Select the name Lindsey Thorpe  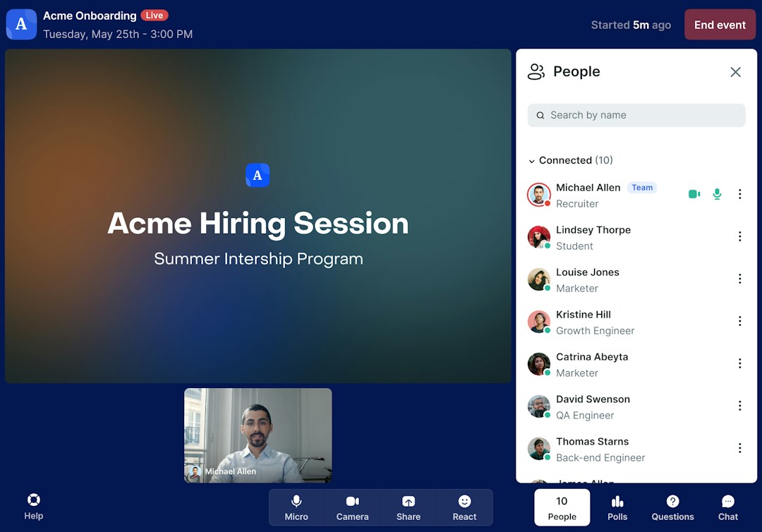pyautogui.click(x=593, y=230)
